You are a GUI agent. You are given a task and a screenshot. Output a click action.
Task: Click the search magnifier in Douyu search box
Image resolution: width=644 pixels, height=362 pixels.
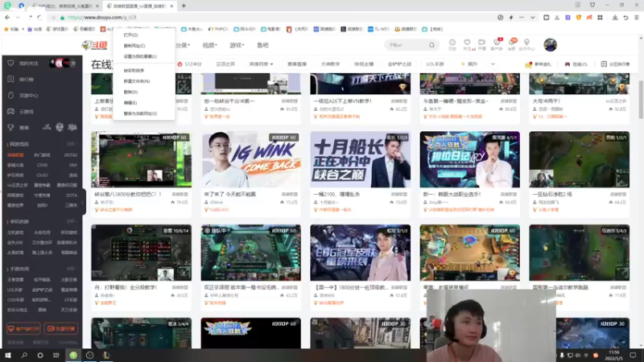pyautogui.click(x=431, y=45)
